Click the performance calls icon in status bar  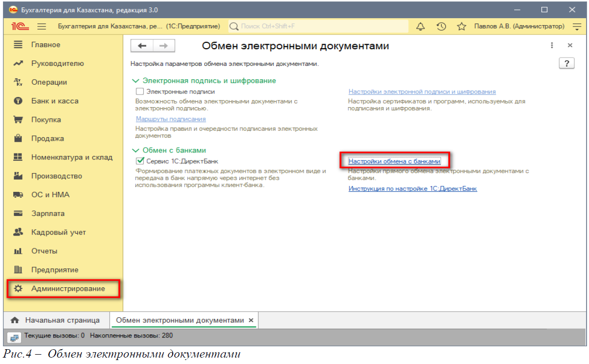(14, 336)
